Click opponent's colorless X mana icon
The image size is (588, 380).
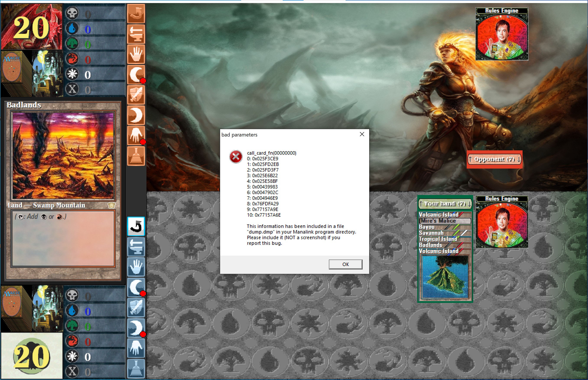point(72,89)
